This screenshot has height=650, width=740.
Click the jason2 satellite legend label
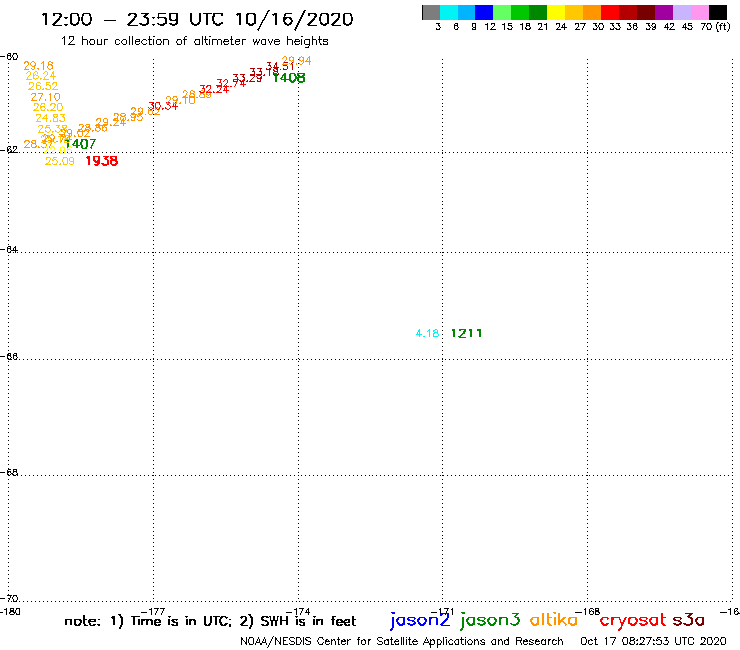tap(420, 620)
